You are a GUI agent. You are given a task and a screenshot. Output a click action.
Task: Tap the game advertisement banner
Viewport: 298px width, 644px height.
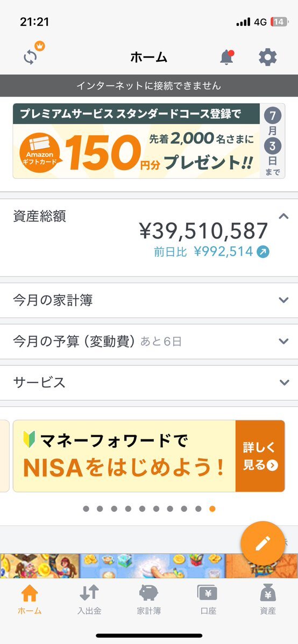tap(149, 566)
